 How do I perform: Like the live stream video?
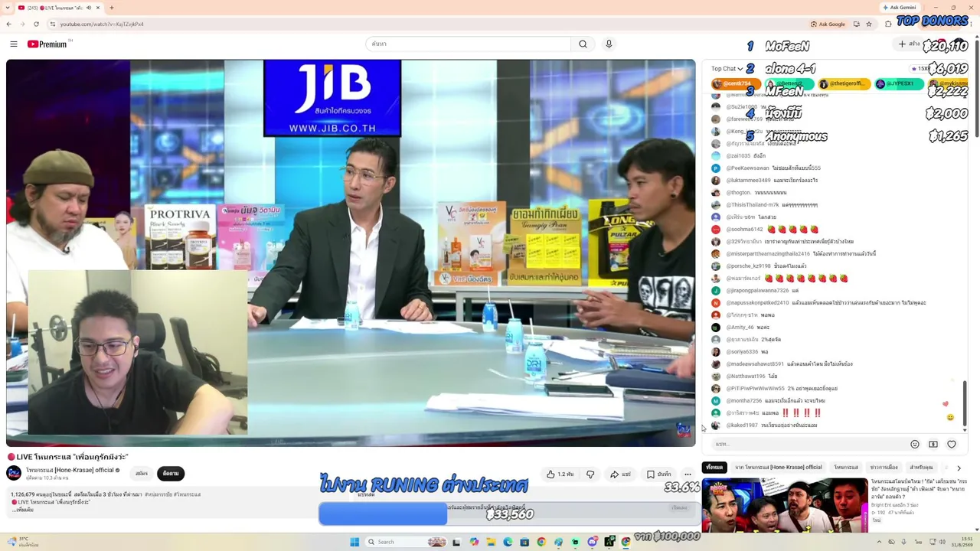coord(560,474)
